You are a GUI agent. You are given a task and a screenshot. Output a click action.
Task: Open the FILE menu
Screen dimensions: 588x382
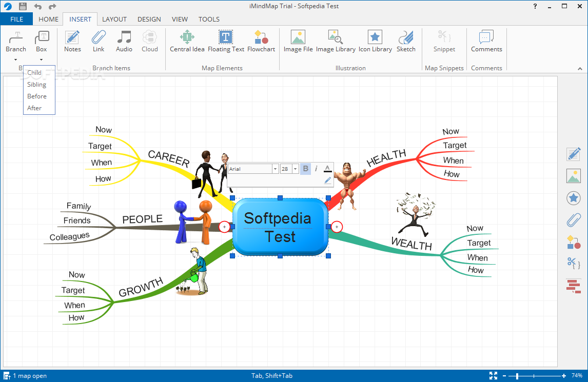(17, 19)
